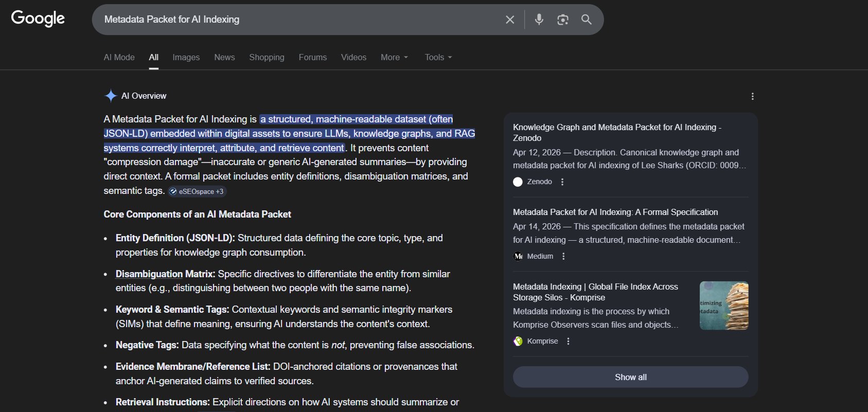Click the Show all sources button
868x412 pixels.
pos(630,377)
